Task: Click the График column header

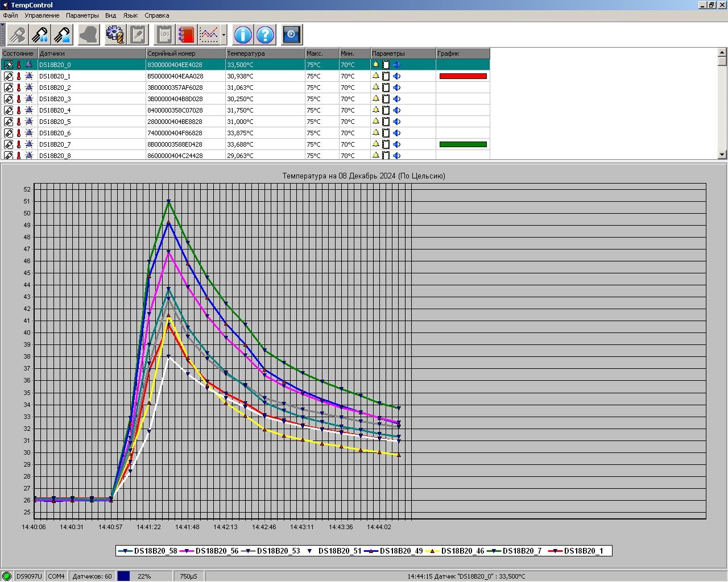Action: click(463, 53)
